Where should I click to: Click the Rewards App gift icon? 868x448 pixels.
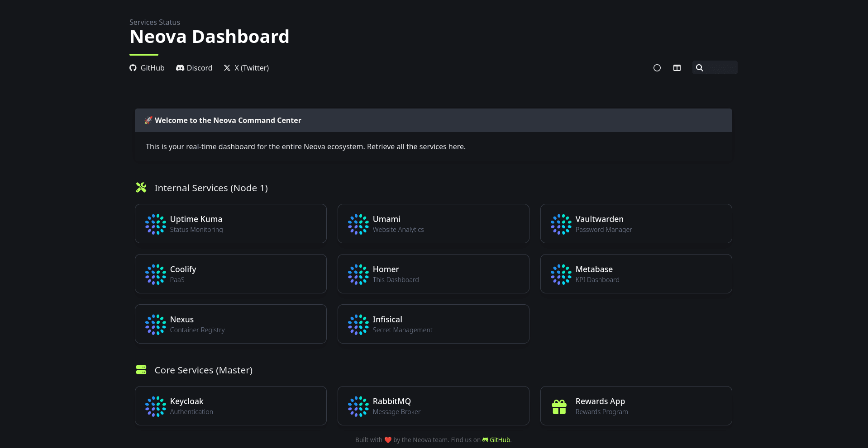click(x=559, y=407)
